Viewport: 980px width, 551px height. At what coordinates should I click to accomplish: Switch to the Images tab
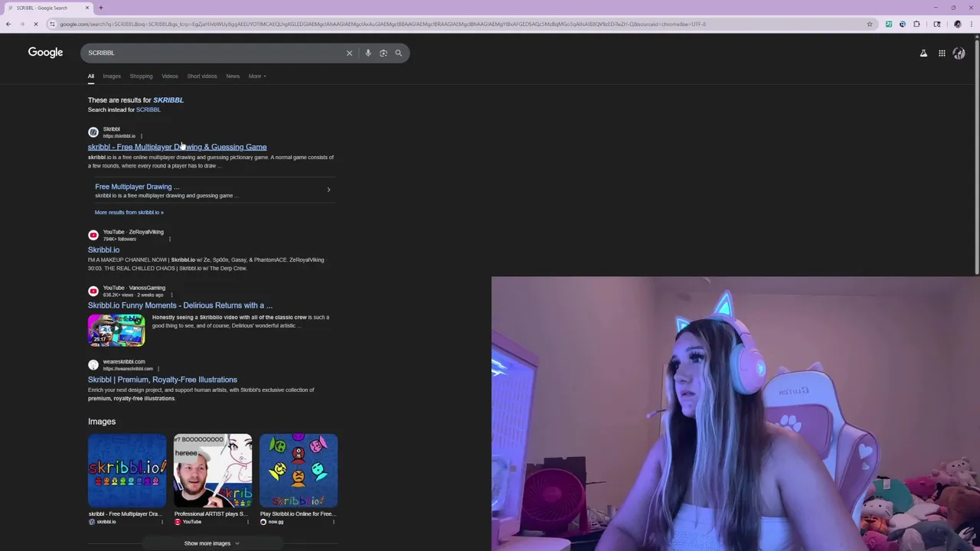(112, 76)
